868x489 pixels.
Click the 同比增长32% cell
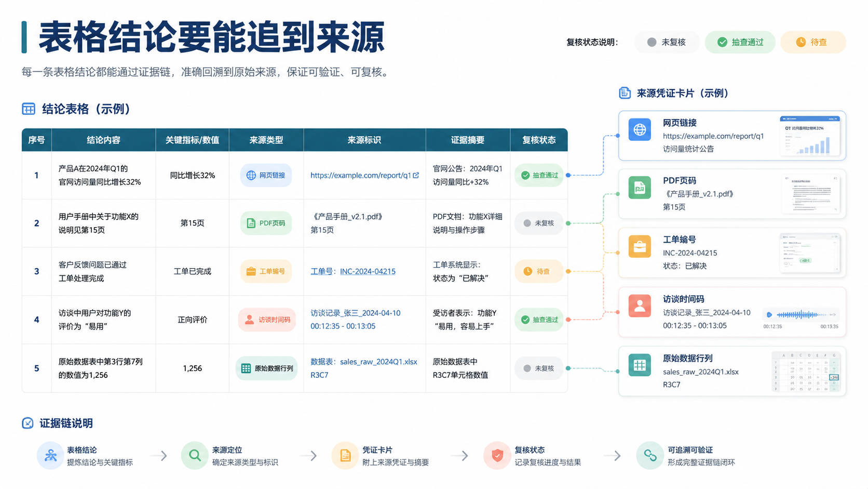coord(192,175)
